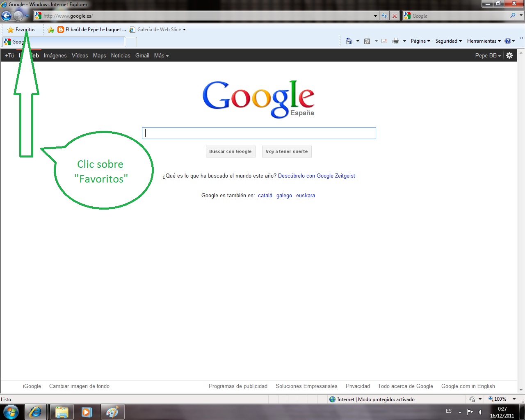Open the search provider dropdown arrow
This screenshot has width=525, height=420.
[x=521, y=16]
